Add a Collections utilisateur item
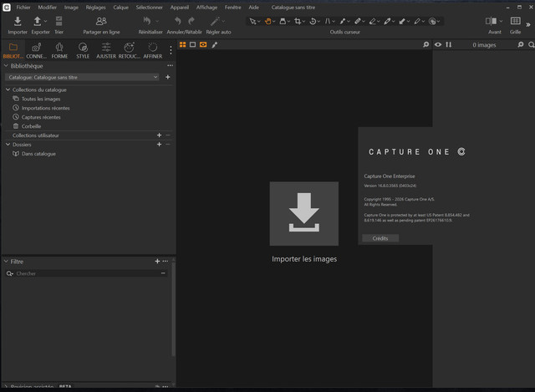535x392 pixels. coord(159,135)
